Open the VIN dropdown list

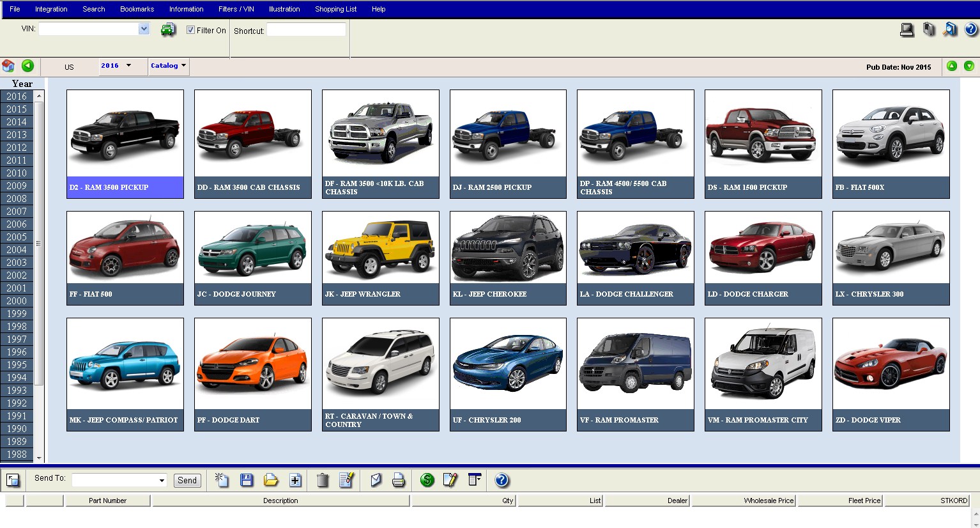tap(144, 29)
